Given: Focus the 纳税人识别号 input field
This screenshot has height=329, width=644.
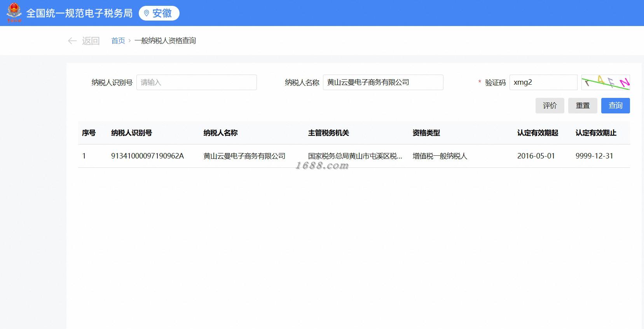Looking at the screenshot, I should [197, 82].
